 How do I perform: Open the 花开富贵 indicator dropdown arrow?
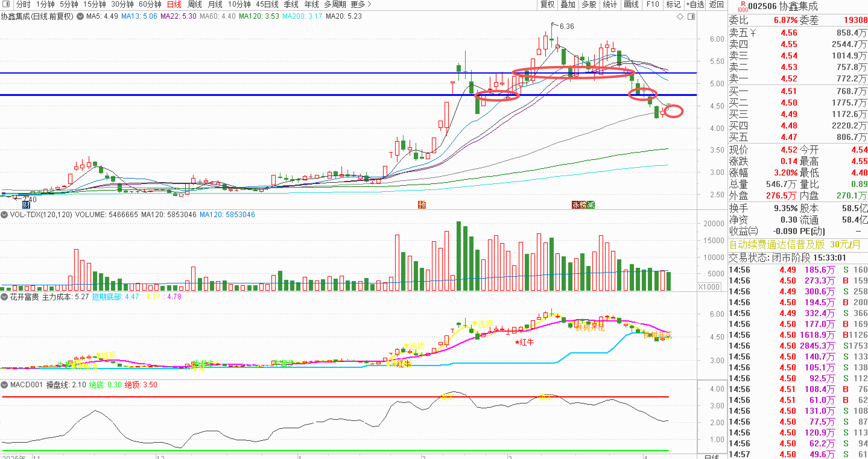[5, 297]
